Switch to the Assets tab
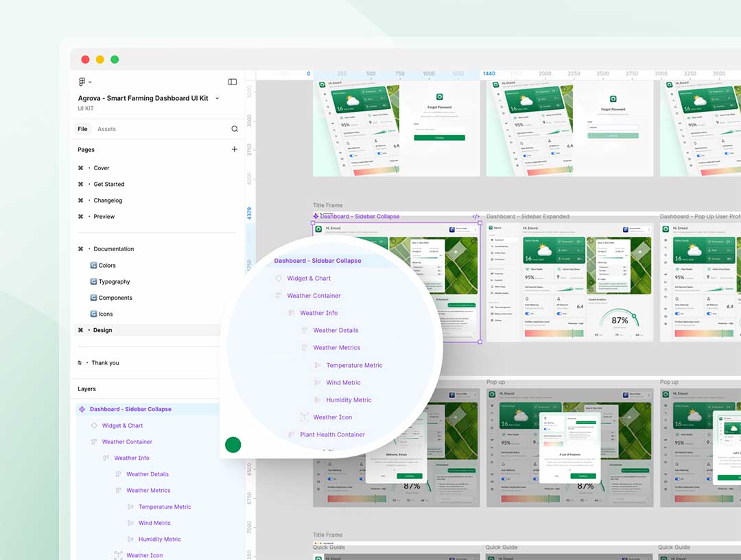 pyautogui.click(x=106, y=129)
